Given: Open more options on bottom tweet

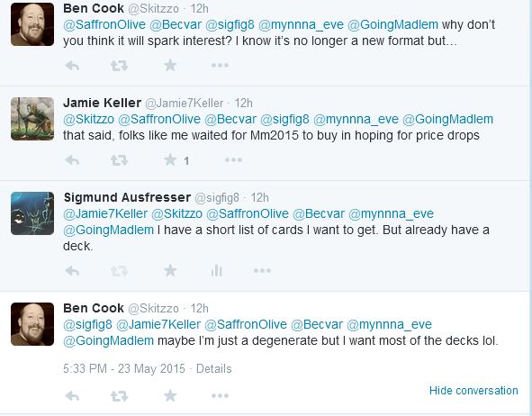Looking at the screenshot, I should coord(220,395).
